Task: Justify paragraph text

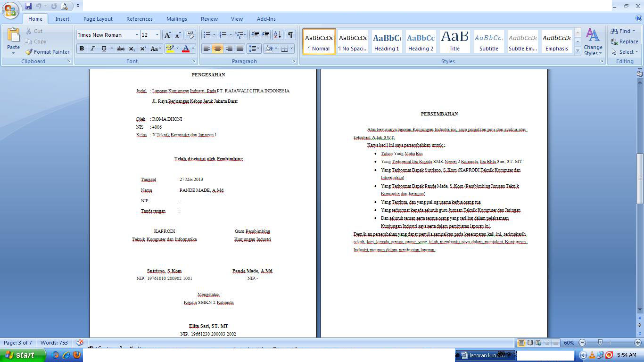Action: pyautogui.click(x=240, y=49)
